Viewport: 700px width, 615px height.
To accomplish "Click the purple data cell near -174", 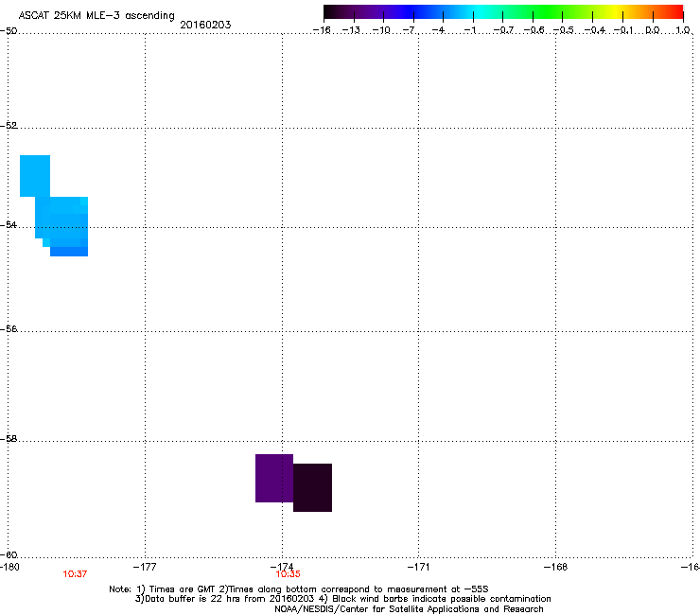I will pyautogui.click(x=274, y=478).
